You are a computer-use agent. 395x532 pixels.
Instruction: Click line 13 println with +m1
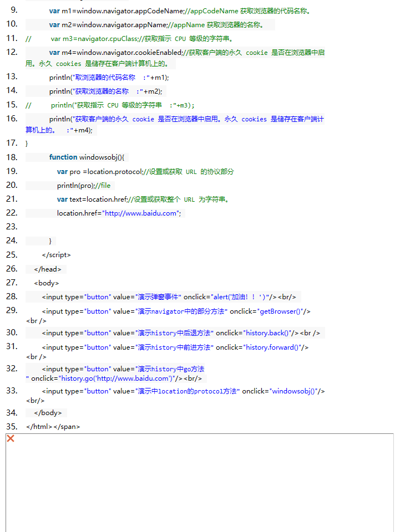(x=109, y=78)
